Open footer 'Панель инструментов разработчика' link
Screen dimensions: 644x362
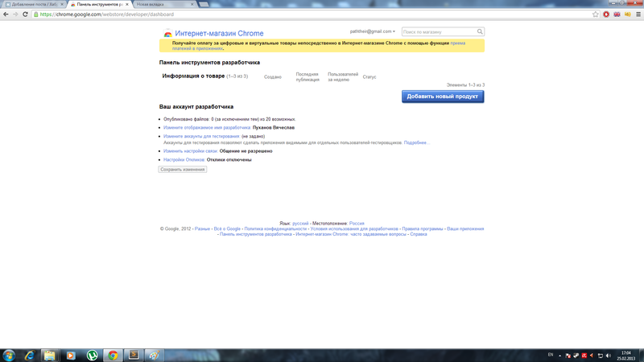(256, 234)
